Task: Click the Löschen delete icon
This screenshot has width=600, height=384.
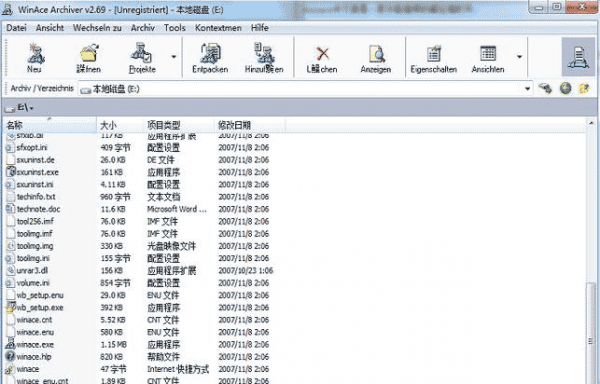Action: click(x=322, y=58)
